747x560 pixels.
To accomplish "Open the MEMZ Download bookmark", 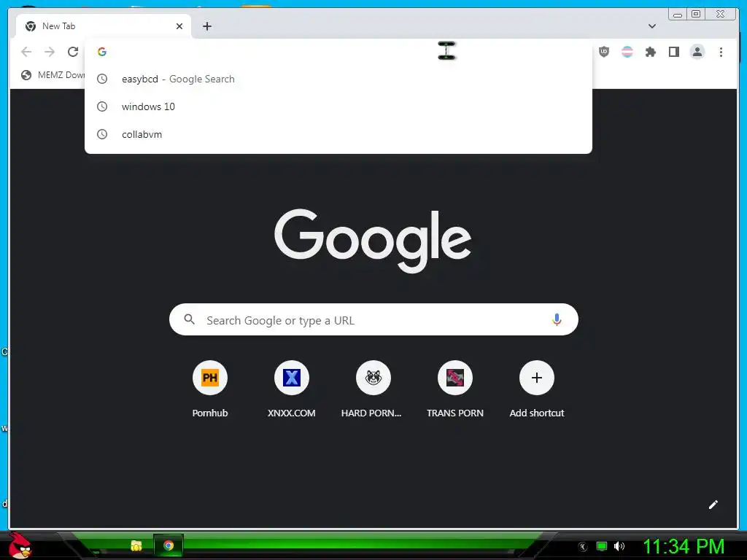I will point(53,75).
